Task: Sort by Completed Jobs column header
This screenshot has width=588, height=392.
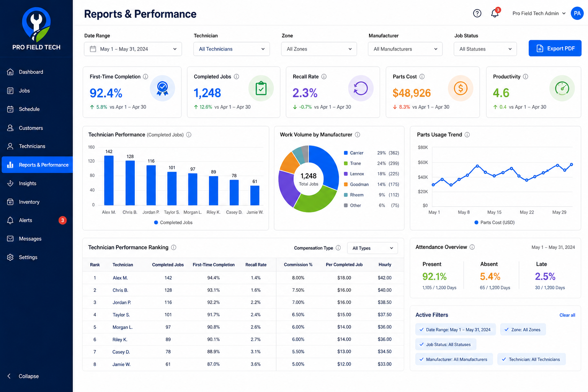Action: [x=168, y=265]
